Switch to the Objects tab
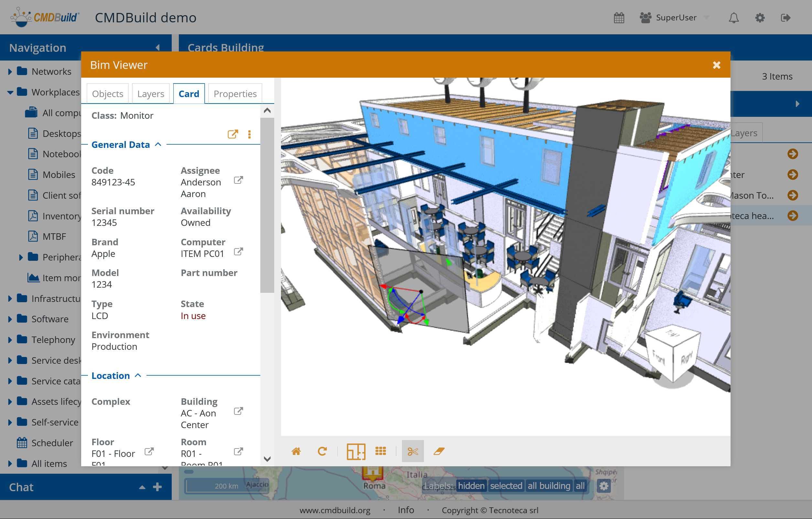Viewport: 812px width, 519px height. point(108,94)
